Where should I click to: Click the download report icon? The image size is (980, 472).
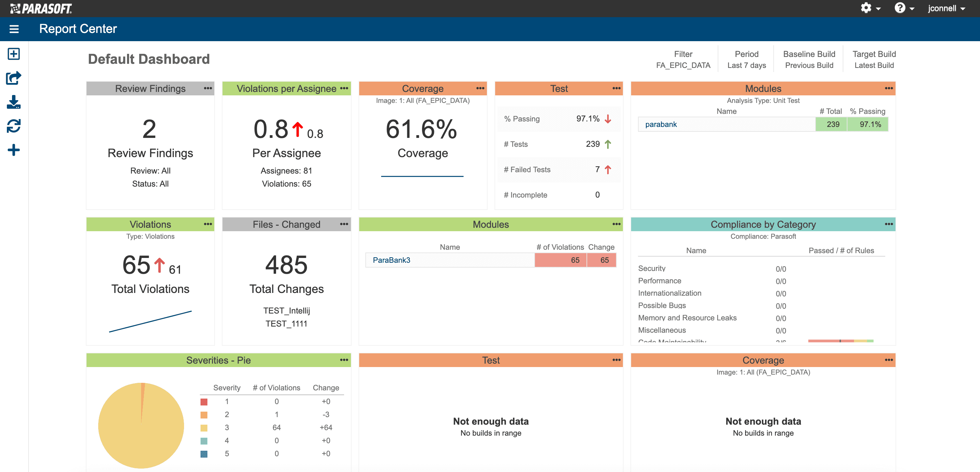click(14, 102)
